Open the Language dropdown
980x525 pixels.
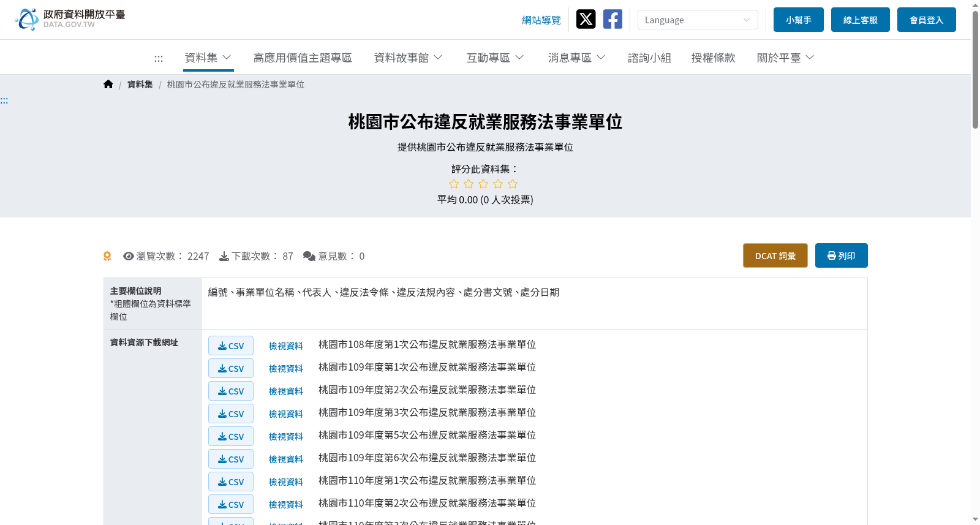point(698,20)
